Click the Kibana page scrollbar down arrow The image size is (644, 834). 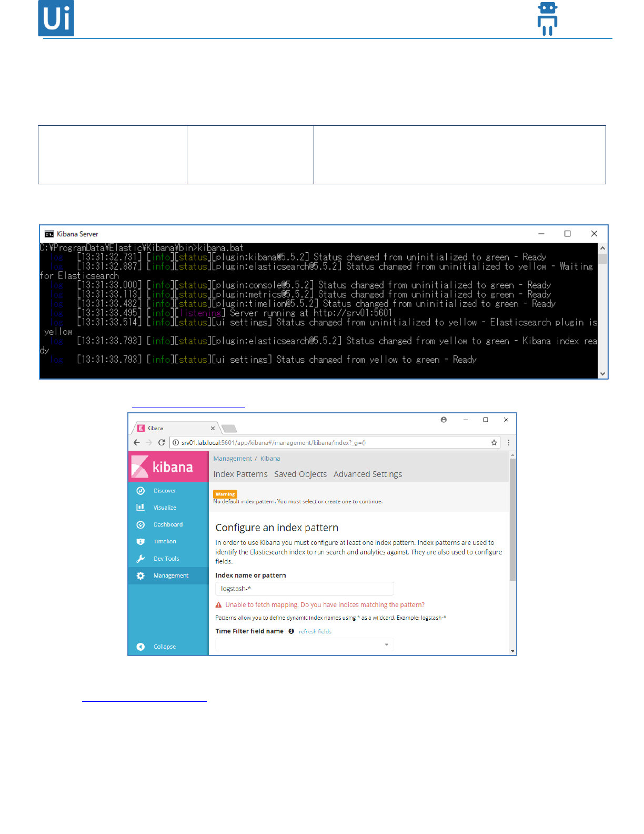[x=512, y=651]
